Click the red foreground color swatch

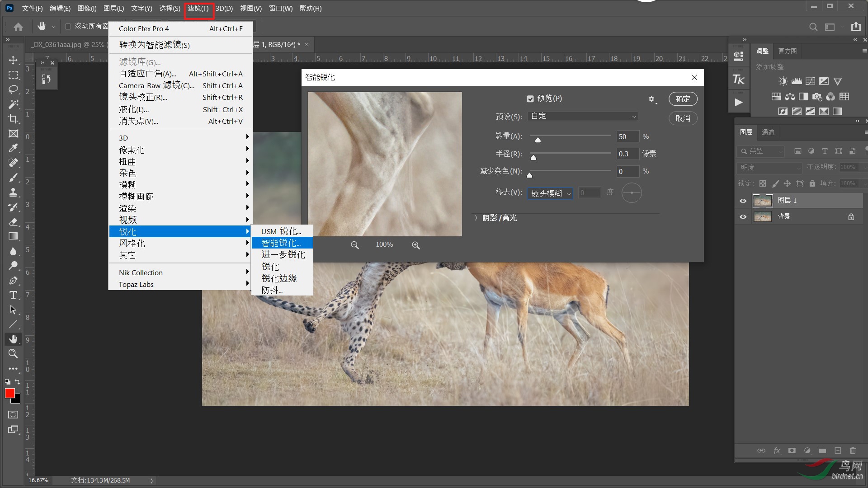point(9,393)
